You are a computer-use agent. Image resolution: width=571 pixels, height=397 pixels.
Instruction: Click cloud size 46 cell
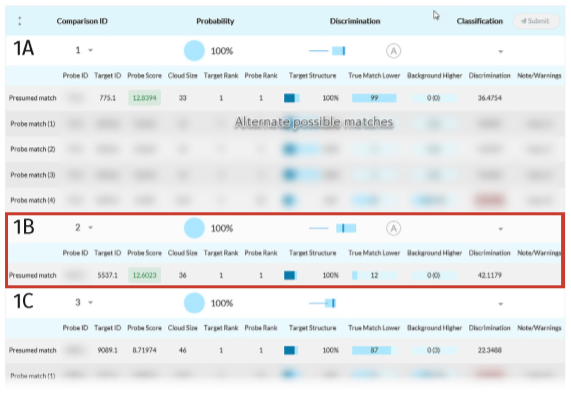pyautogui.click(x=182, y=350)
